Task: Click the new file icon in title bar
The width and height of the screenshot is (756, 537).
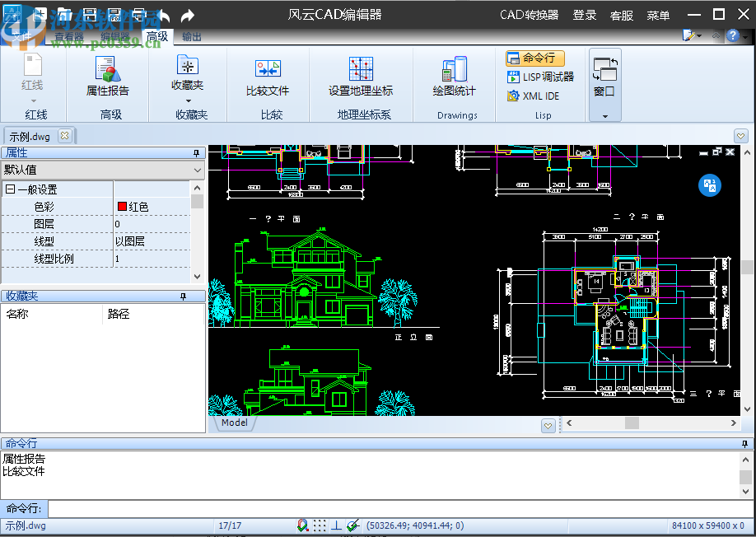Action: pos(39,15)
